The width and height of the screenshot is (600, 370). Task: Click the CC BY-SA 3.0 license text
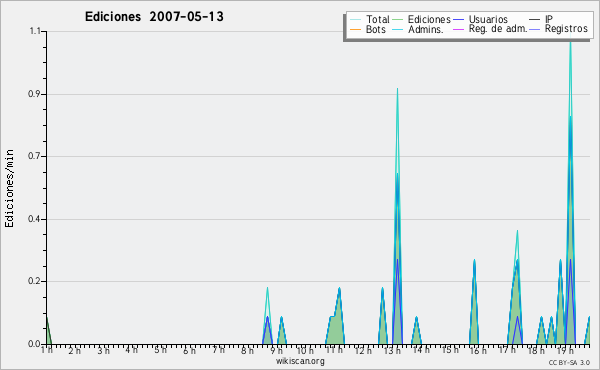[x=569, y=363]
